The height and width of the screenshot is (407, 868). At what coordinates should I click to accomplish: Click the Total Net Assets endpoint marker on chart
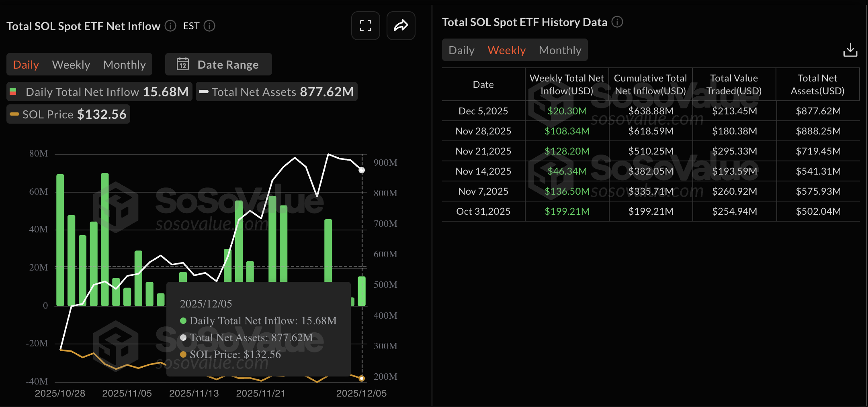pos(361,169)
